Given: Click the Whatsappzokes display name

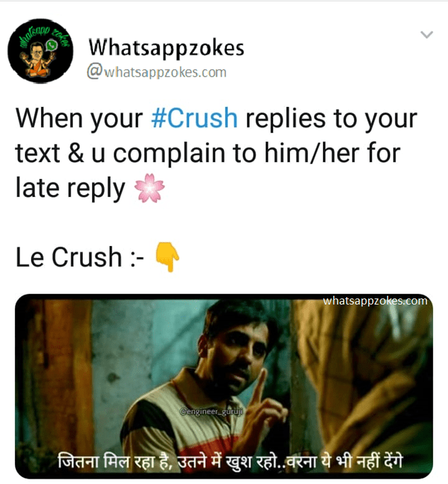Looking at the screenshot, I should click(166, 48).
